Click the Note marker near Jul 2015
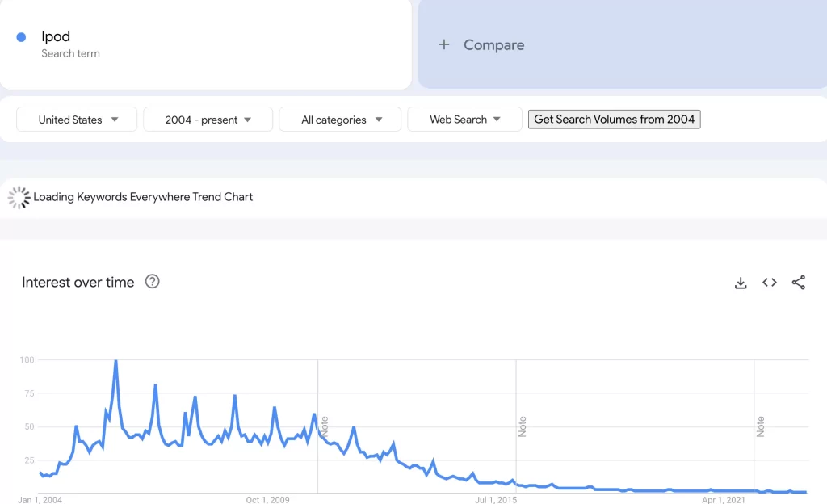Viewport: 827px width, 504px height. (x=523, y=426)
